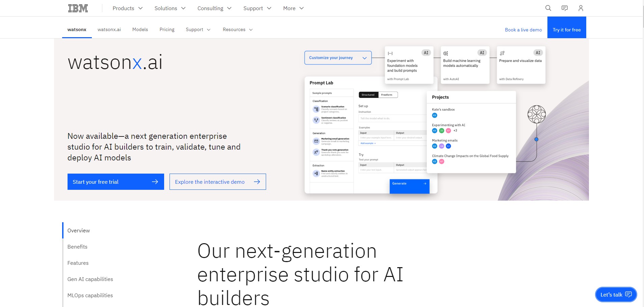Click the Prepare and visualize data card
The height and width of the screenshot is (307, 644).
click(521, 65)
